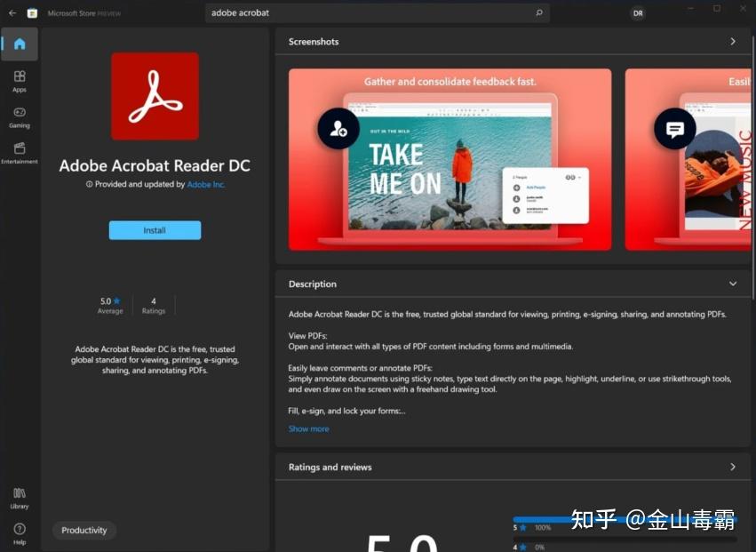Open the second screenshot with comment icon

[x=688, y=159]
